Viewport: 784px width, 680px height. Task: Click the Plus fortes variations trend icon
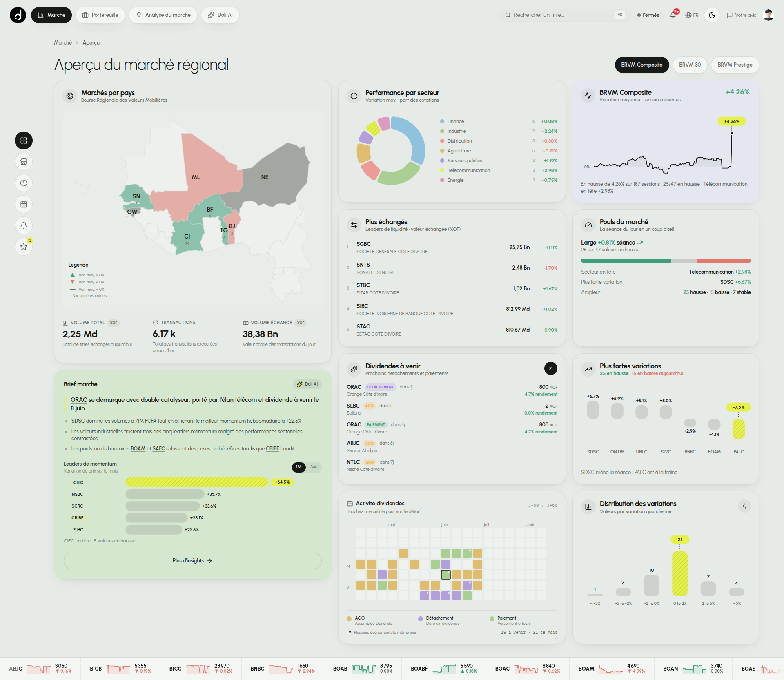[x=588, y=369]
